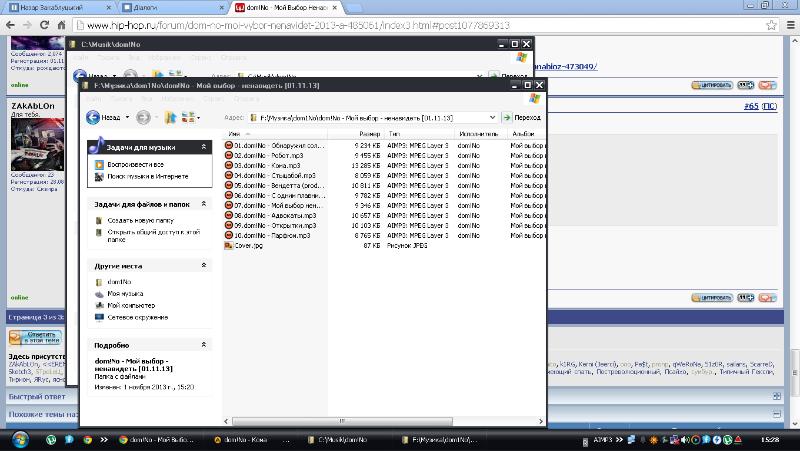Expand the Explorer address bar dropdown
Image resolution: width=800 pixels, height=451 pixels.
(x=492, y=117)
